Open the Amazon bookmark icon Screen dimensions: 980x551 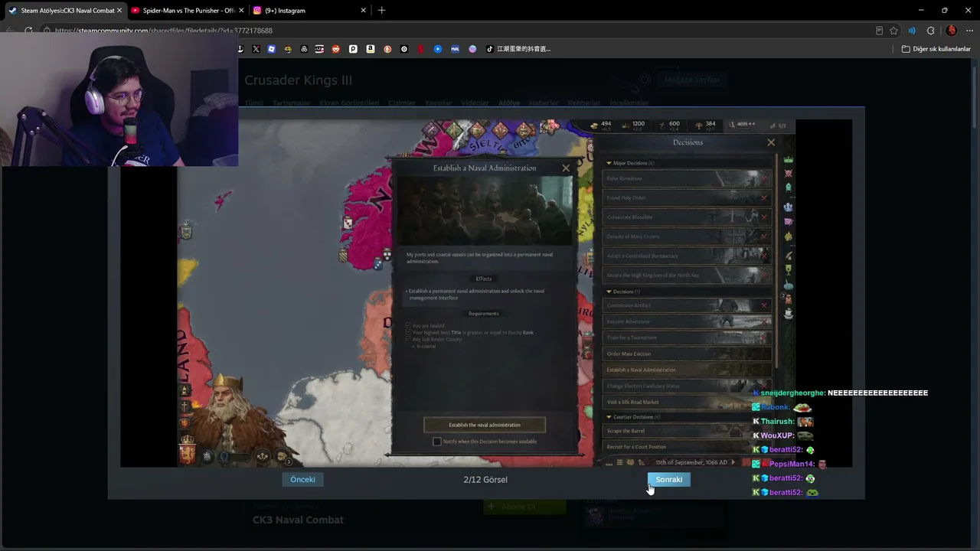(x=371, y=49)
